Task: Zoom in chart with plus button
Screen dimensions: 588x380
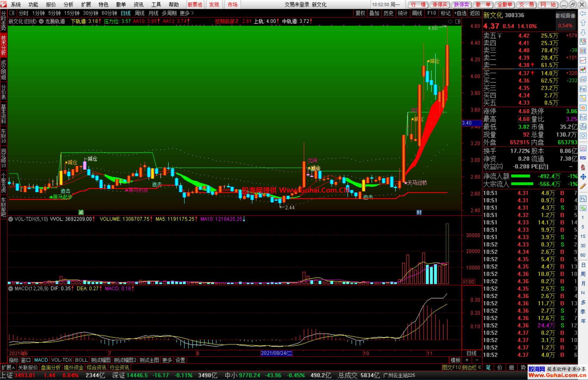Action: tap(467, 360)
